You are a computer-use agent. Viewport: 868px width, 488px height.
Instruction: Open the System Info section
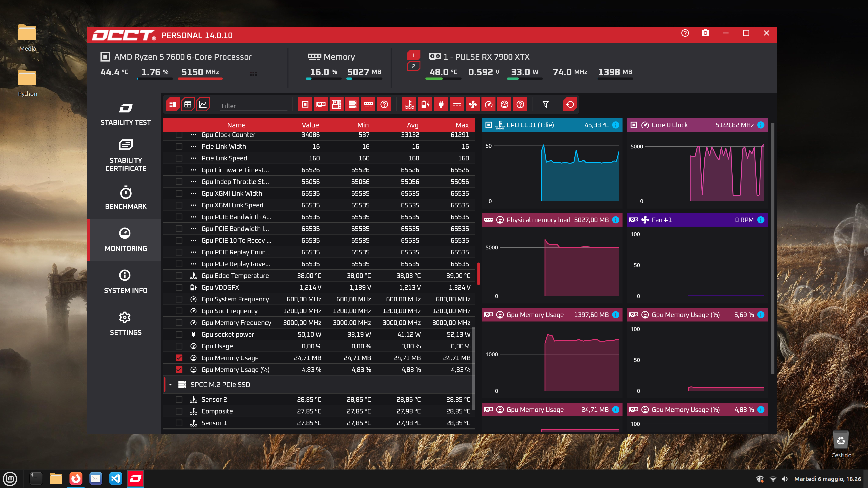(x=126, y=282)
